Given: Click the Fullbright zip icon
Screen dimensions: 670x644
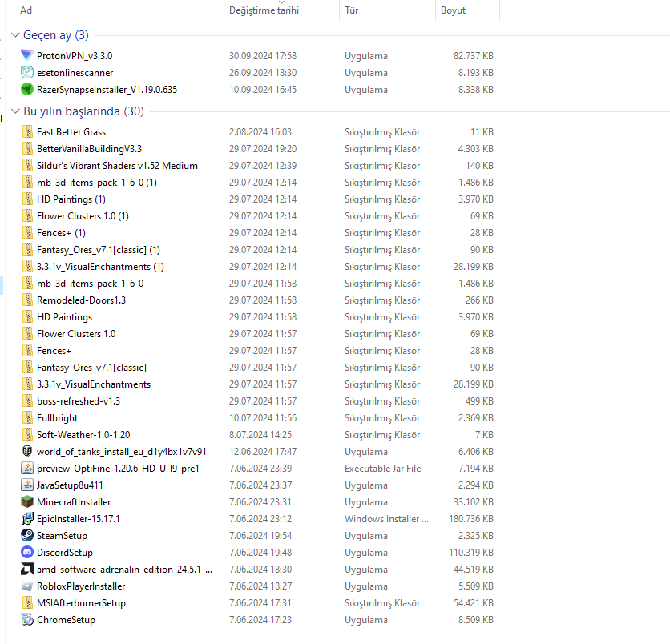Looking at the screenshot, I should (x=27, y=417).
